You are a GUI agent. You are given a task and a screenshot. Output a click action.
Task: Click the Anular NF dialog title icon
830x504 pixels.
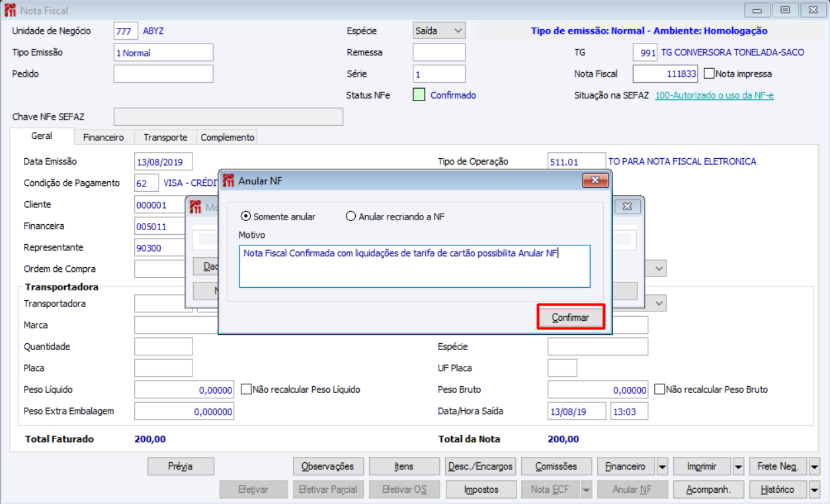pos(229,181)
